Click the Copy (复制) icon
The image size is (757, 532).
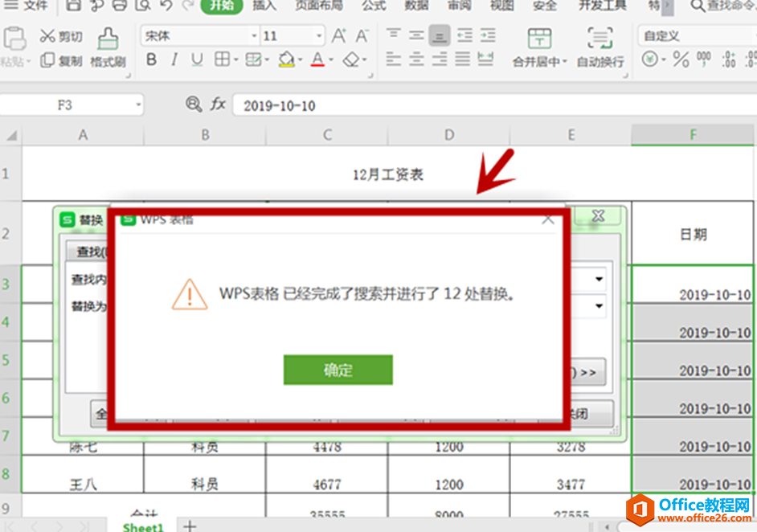[x=47, y=61]
